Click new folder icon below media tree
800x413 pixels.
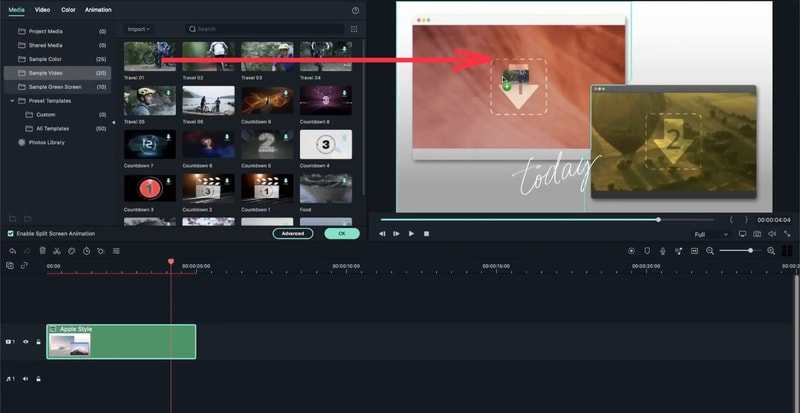click(13, 219)
